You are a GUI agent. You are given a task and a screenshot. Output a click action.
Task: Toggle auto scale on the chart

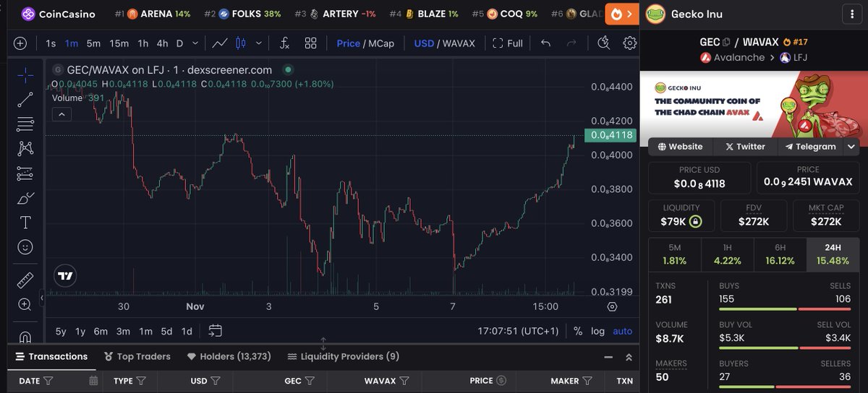(x=623, y=331)
